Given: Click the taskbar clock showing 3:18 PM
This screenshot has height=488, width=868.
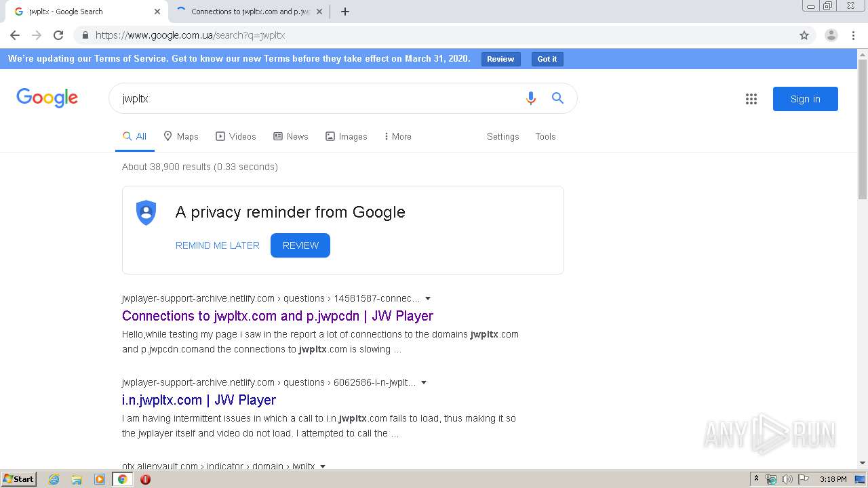Looking at the screenshot, I should (833, 479).
